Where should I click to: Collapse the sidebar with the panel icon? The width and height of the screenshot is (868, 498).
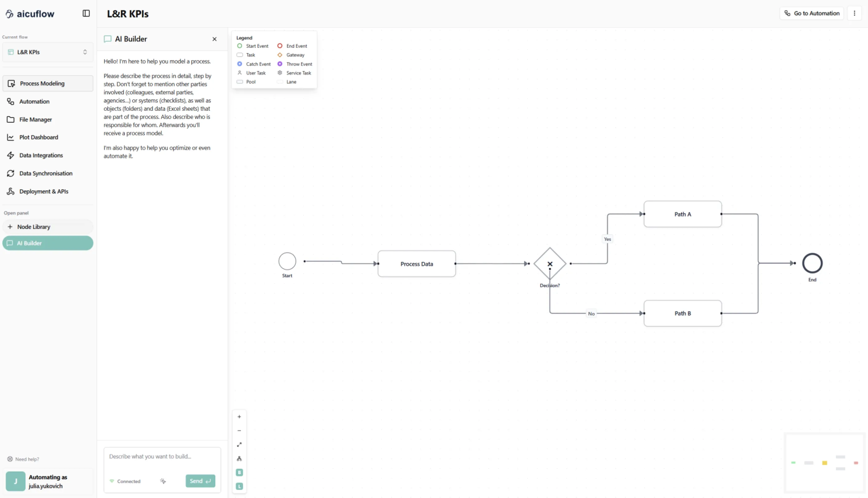coord(86,13)
